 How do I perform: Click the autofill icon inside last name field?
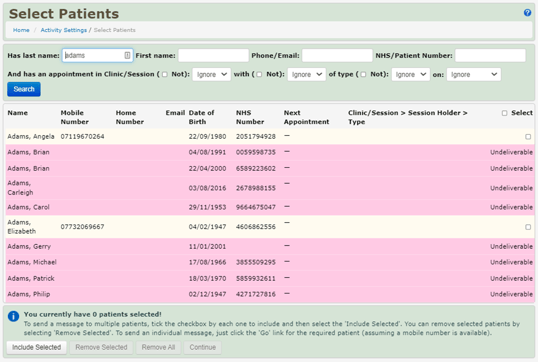[127, 55]
